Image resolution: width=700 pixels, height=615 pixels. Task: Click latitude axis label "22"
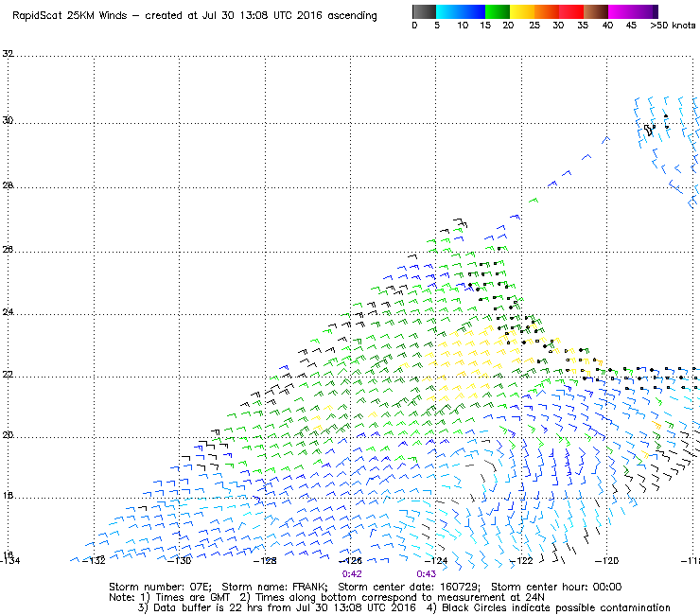(8, 375)
